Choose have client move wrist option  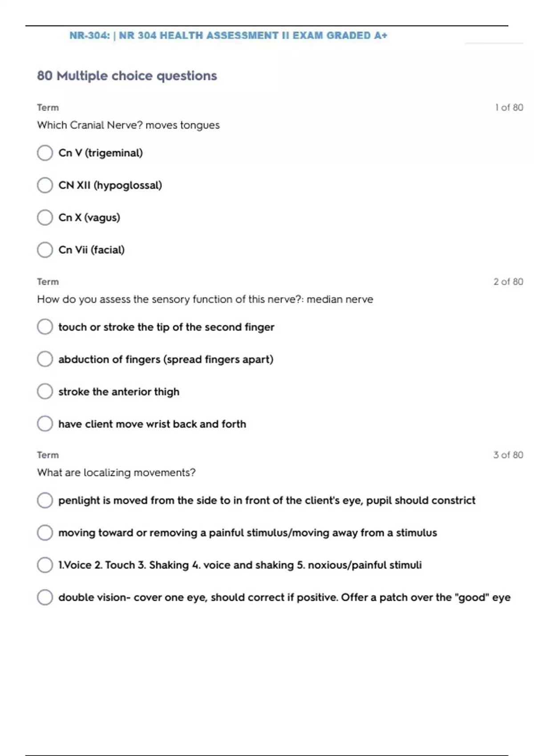(x=45, y=424)
